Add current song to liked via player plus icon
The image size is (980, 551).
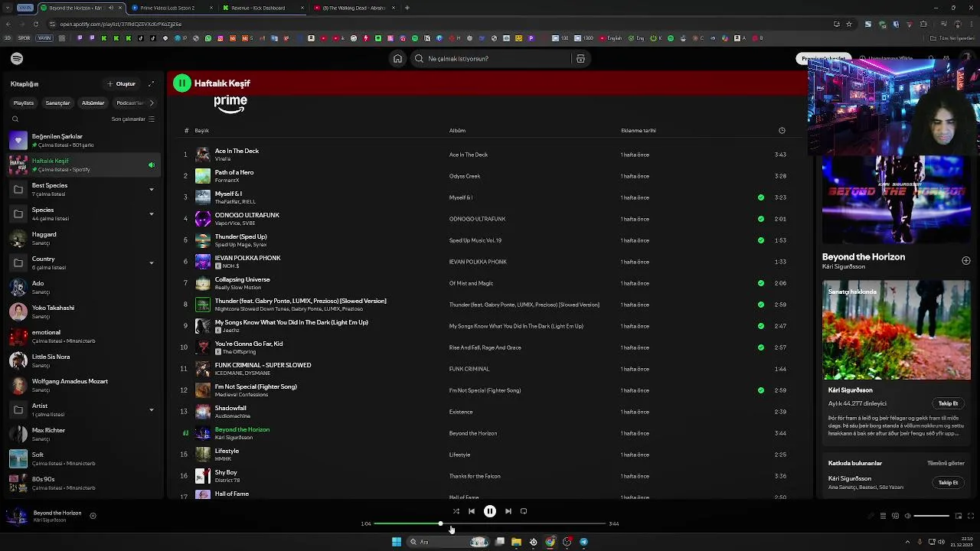pyautogui.click(x=93, y=516)
